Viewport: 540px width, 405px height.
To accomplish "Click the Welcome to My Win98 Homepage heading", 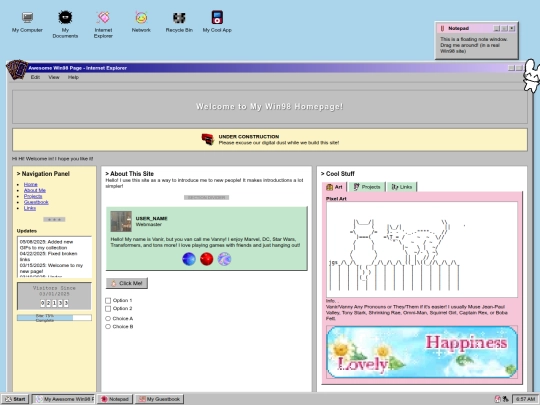I will point(270,107).
